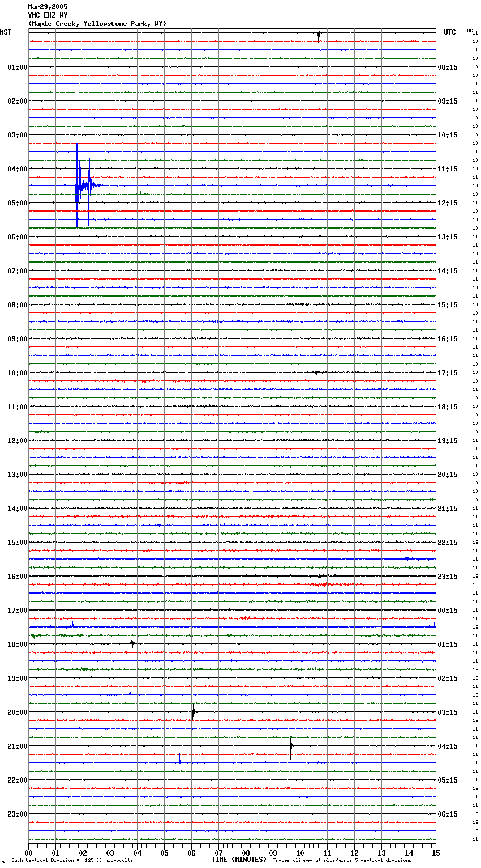Select the station code YMC EHZ WY
This screenshot has width=481, height=868.
point(48,15)
